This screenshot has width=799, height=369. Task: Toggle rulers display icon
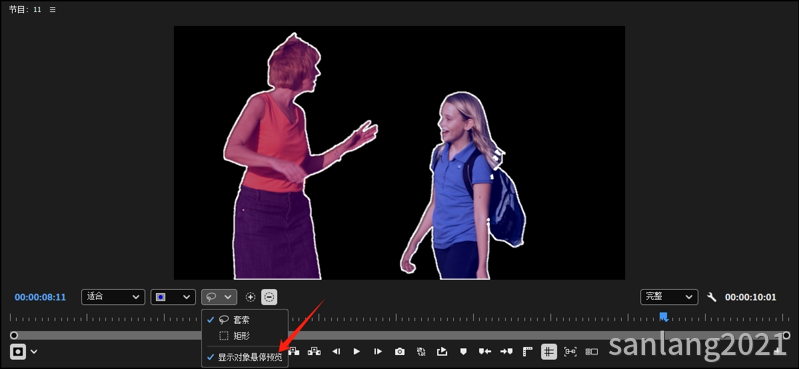pyautogui.click(x=527, y=352)
